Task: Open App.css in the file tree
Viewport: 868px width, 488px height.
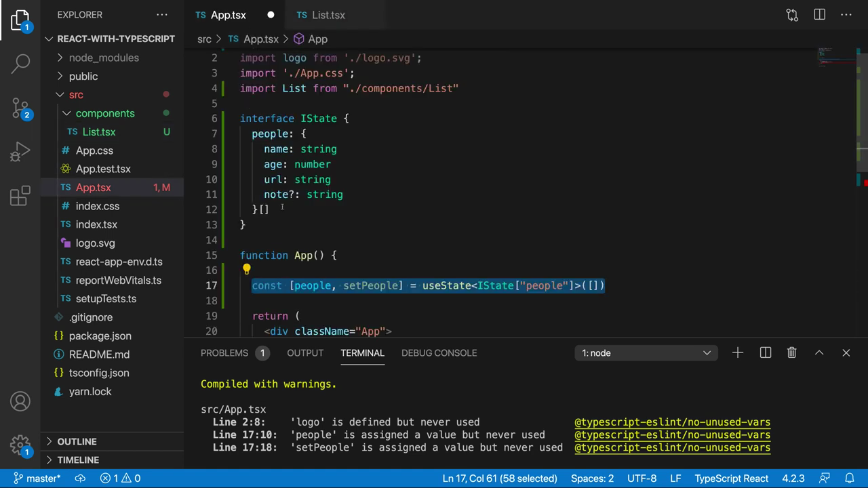Action: [111, 150]
